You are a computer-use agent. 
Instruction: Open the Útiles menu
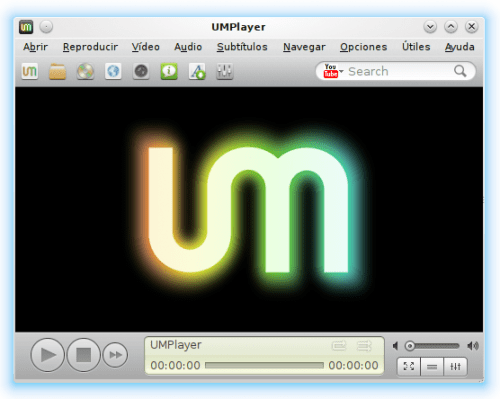[416, 47]
